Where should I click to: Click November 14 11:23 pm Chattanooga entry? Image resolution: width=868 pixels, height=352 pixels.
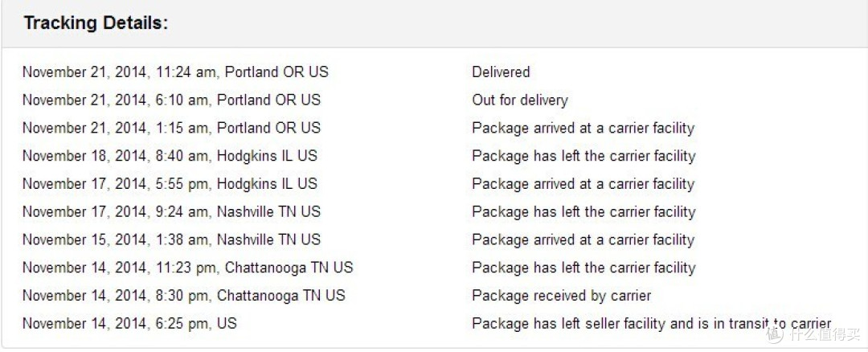click(x=187, y=268)
